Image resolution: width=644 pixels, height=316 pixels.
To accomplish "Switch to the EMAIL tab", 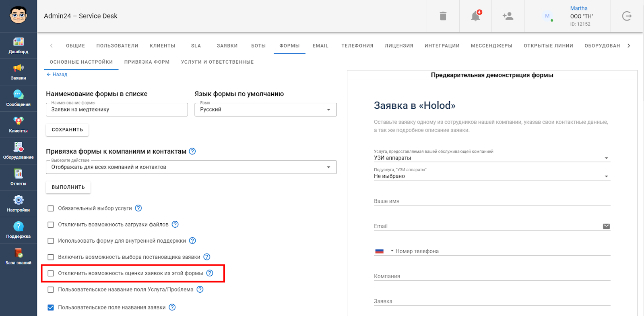I will pyautogui.click(x=320, y=46).
